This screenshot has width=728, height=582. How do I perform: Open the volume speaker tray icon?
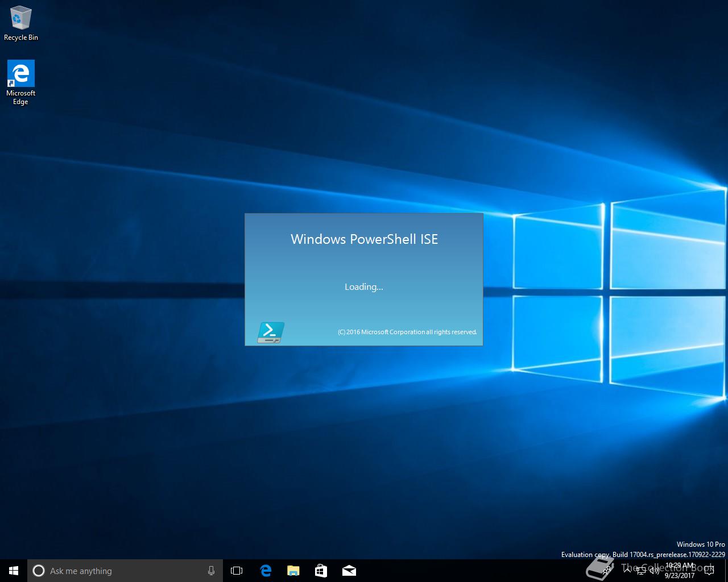coord(654,571)
